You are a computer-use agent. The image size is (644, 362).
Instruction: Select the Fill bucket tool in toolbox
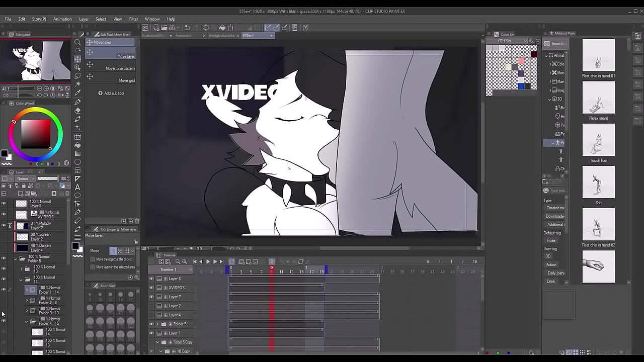point(77,145)
